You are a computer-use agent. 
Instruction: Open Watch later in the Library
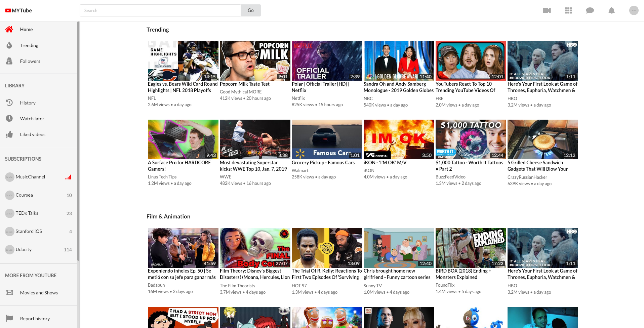(39, 118)
